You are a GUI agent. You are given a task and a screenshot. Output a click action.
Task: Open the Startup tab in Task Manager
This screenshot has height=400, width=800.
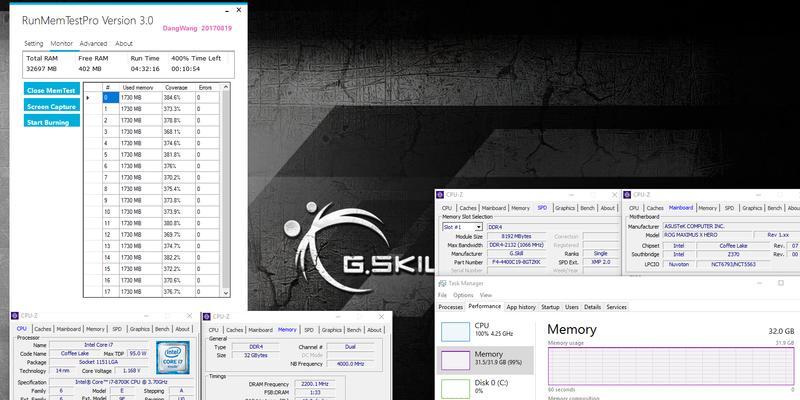click(x=551, y=307)
